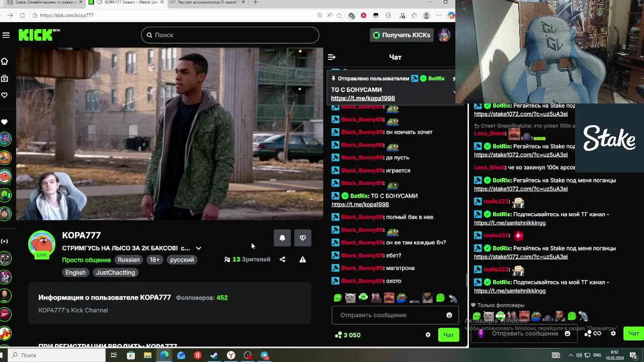Screen dimensions: 644x362
Task: Click the 13 Зрителей viewer count
Action: (x=247, y=259)
